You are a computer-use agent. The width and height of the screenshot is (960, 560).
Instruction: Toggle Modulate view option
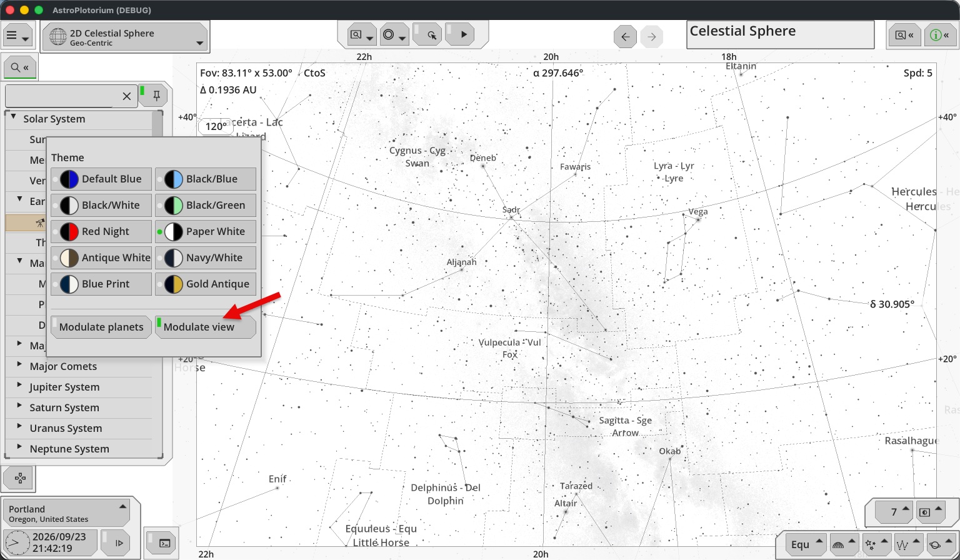point(206,327)
